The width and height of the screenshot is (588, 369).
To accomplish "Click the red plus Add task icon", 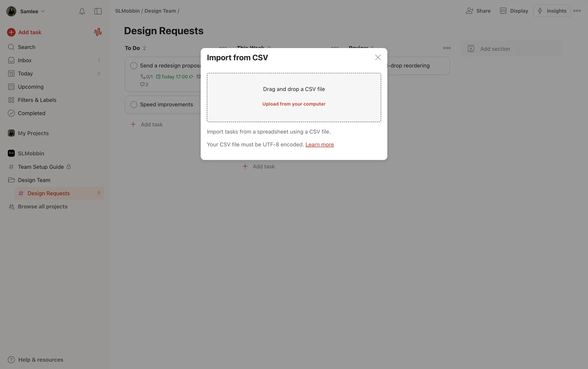I will 11,32.
